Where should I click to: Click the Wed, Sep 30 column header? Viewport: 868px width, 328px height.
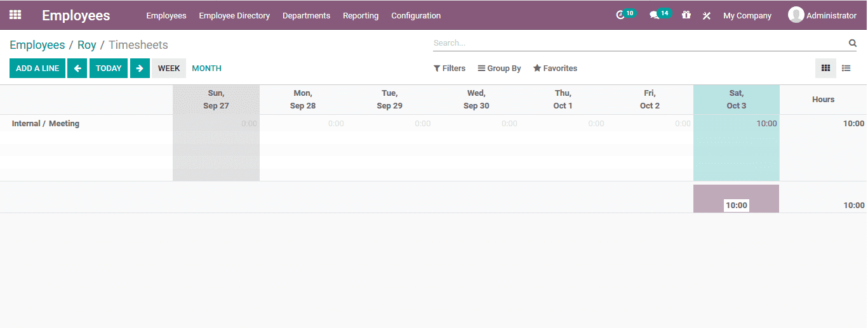tap(476, 100)
